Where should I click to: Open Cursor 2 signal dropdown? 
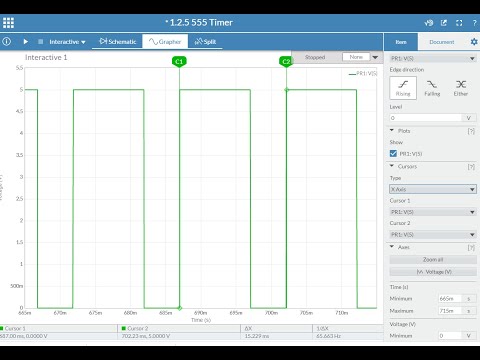(x=433, y=235)
